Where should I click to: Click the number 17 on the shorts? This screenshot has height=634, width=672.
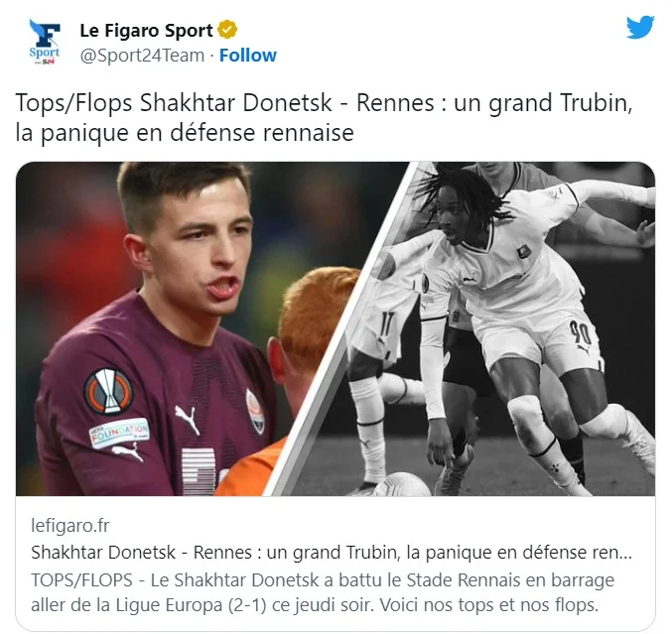click(x=385, y=324)
